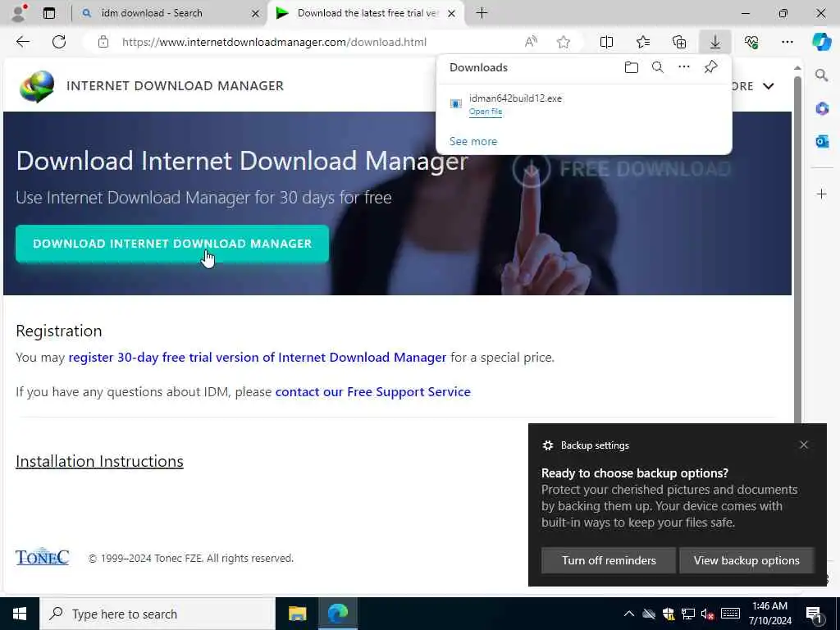This screenshot has width=840, height=630.
Task: Open contact our Free Support Service link
Action: click(373, 391)
